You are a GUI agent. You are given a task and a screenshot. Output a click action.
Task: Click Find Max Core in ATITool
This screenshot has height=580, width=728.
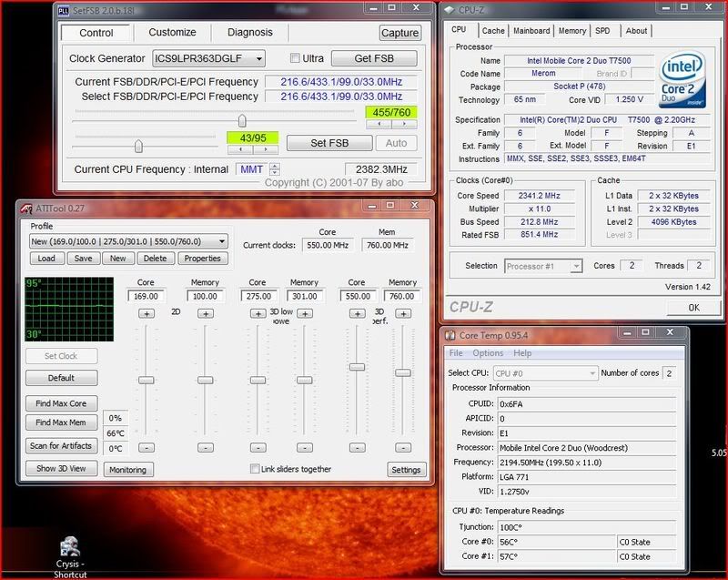(61, 403)
